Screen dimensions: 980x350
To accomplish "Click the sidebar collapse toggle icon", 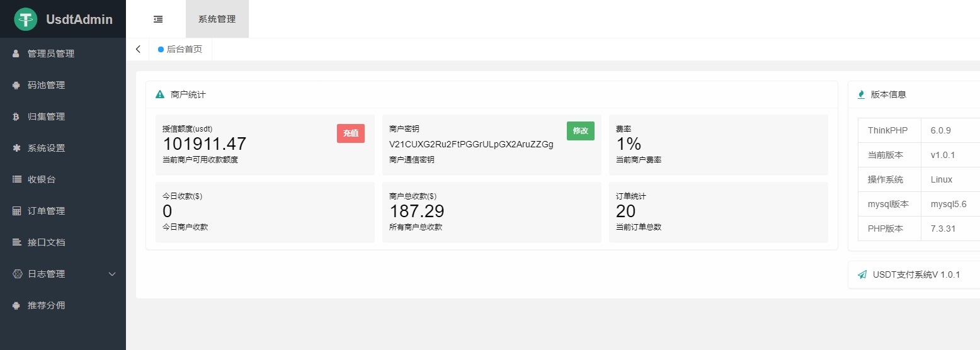I will tap(158, 20).
